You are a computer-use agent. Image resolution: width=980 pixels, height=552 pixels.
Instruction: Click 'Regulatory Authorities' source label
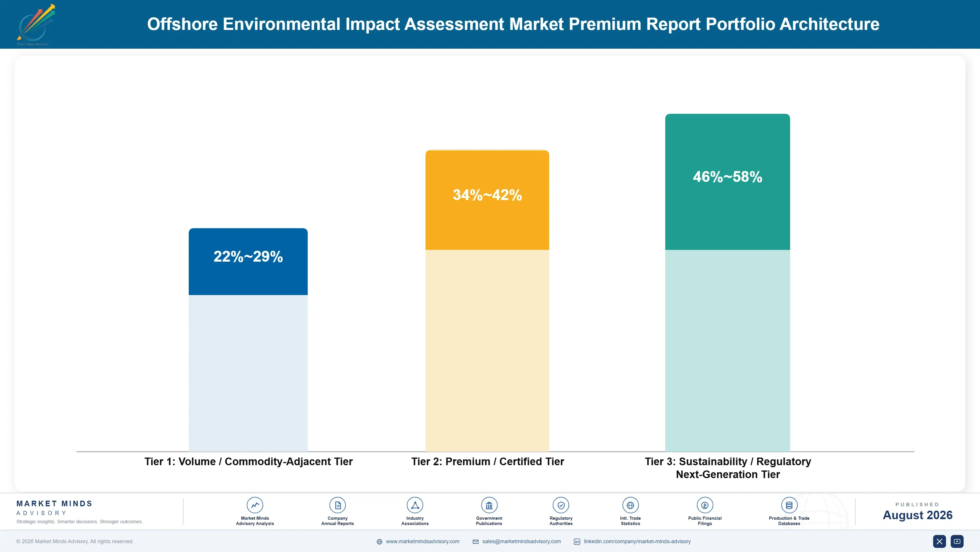pyautogui.click(x=561, y=521)
